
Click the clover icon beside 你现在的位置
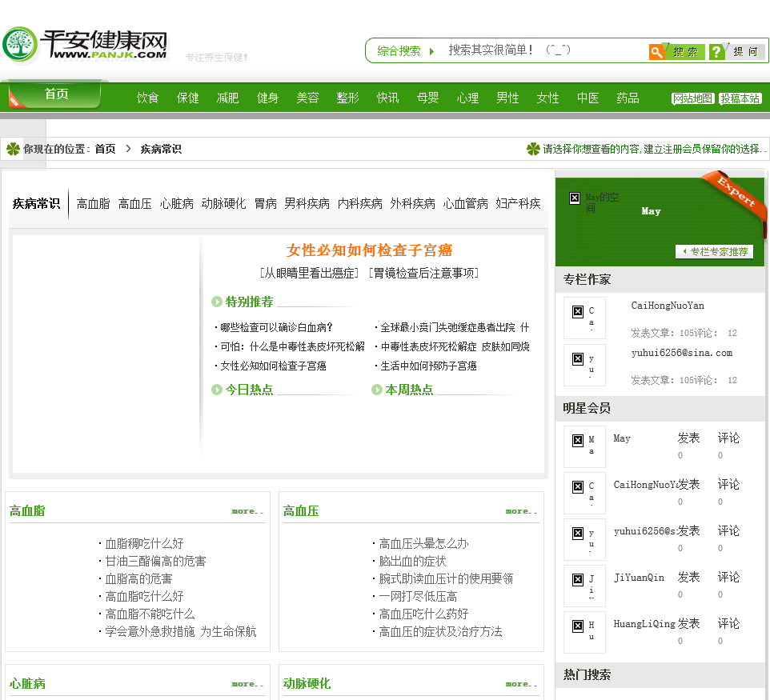pyautogui.click(x=14, y=149)
